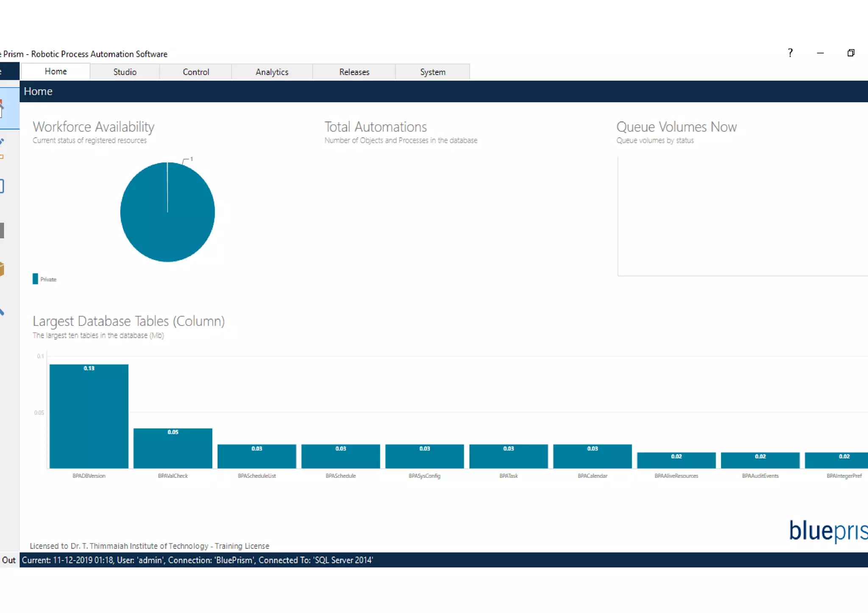This screenshot has height=613, width=868.
Task: Select the System tab
Action: [x=432, y=72]
